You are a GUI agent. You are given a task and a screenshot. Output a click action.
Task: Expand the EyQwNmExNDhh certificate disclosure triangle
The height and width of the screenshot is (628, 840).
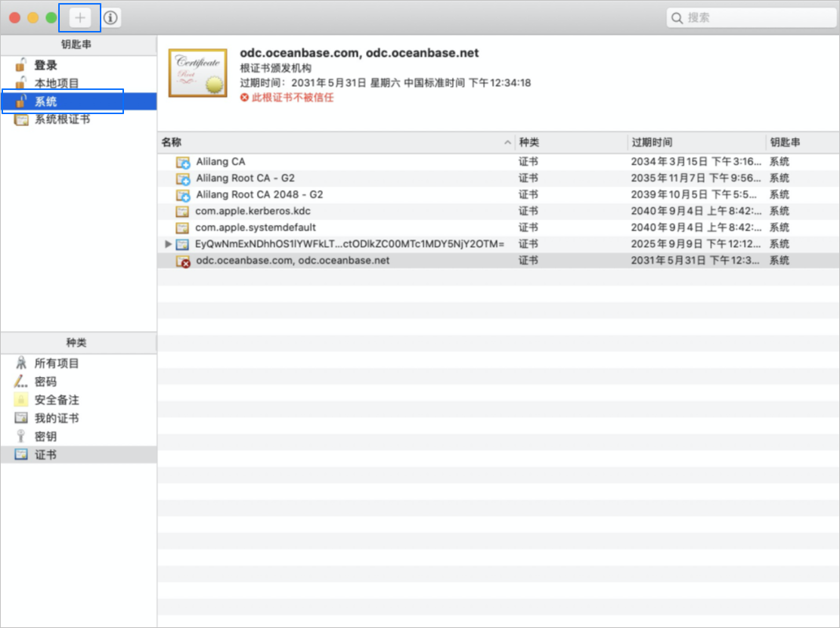[x=168, y=244]
